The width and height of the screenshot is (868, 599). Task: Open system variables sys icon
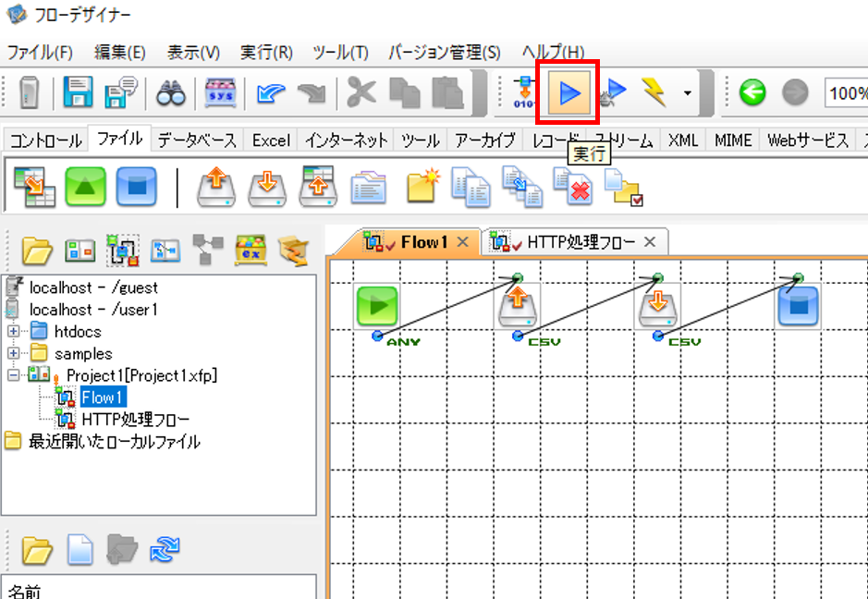[x=220, y=93]
